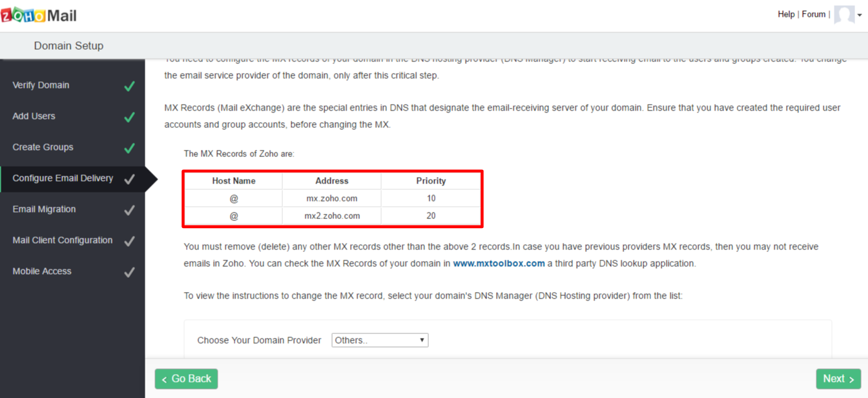The height and width of the screenshot is (398, 868).
Task: Click the Add Users green checkmark
Action: 129,117
